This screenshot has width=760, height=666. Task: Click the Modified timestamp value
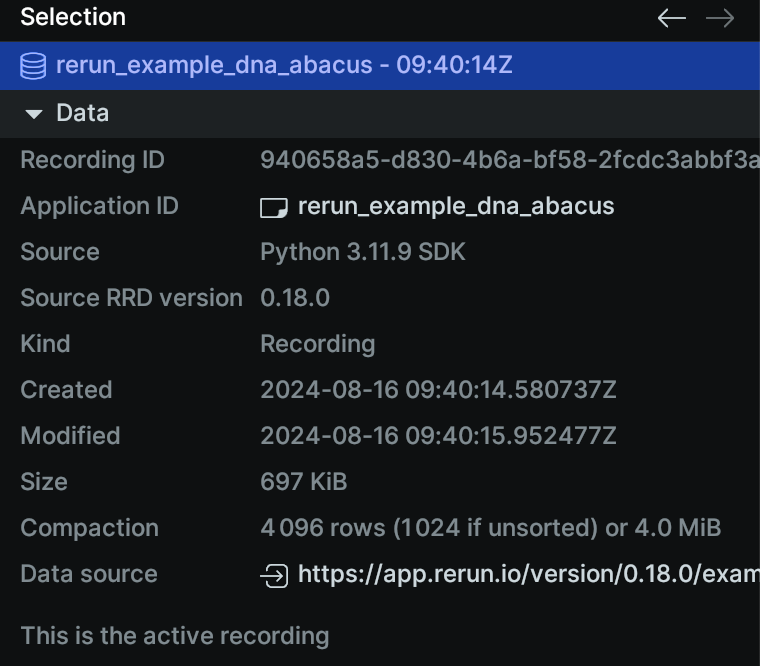tap(438, 436)
